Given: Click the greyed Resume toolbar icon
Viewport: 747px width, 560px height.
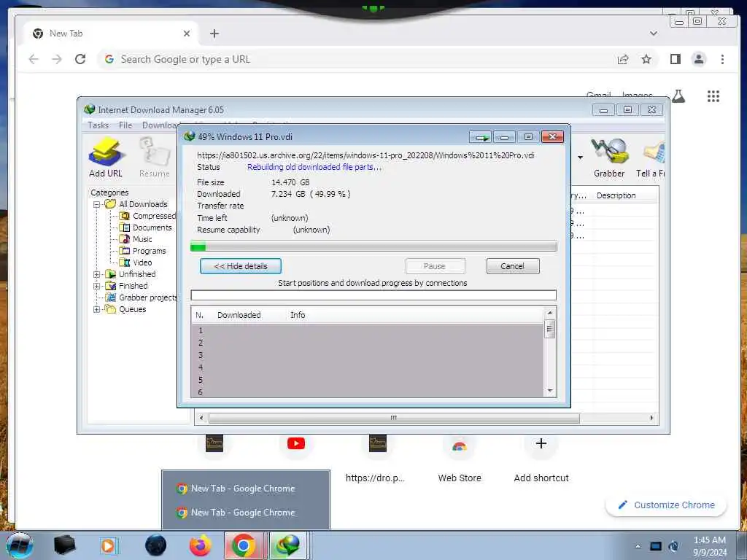Looking at the screenshot, I should pyautogui.click(x=155, y=157).
